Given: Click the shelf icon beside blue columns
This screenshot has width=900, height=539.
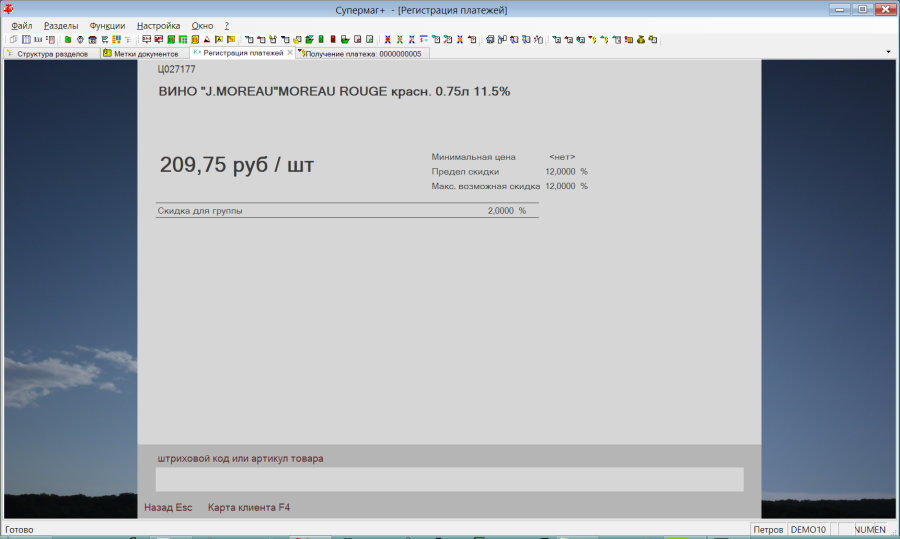Looking at the screenshot, I should (x=38, y=40).
